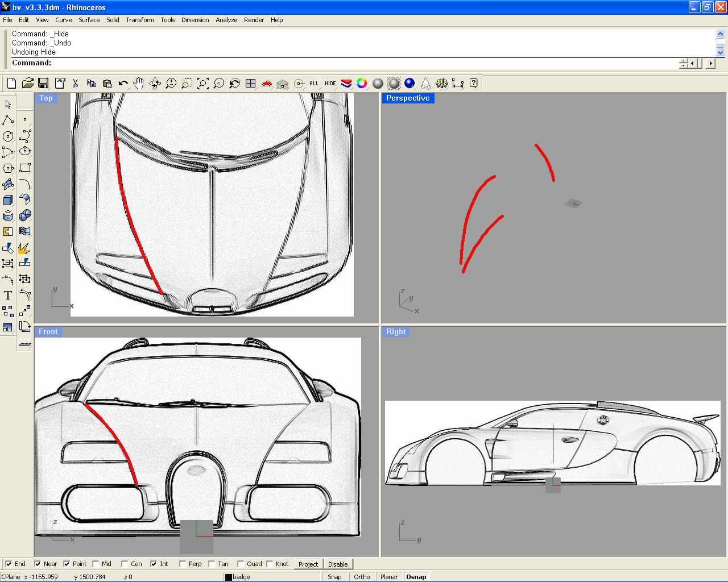Open the Render menu
728x582 pixels.
[254, 20]
